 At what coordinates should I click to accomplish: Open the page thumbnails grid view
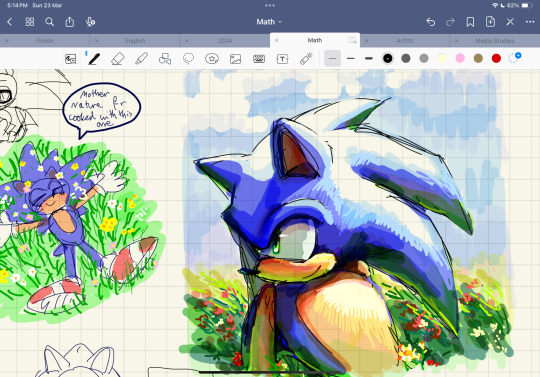[x=30, y=22]
